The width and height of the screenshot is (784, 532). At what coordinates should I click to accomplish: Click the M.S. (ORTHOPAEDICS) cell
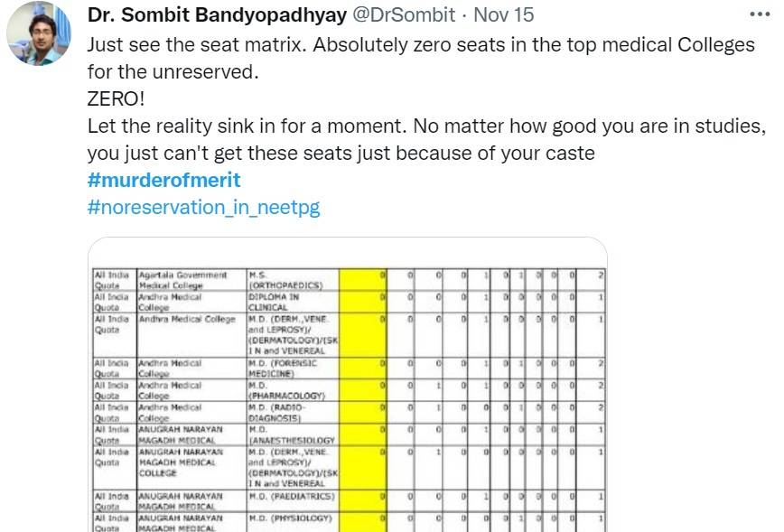291,280
